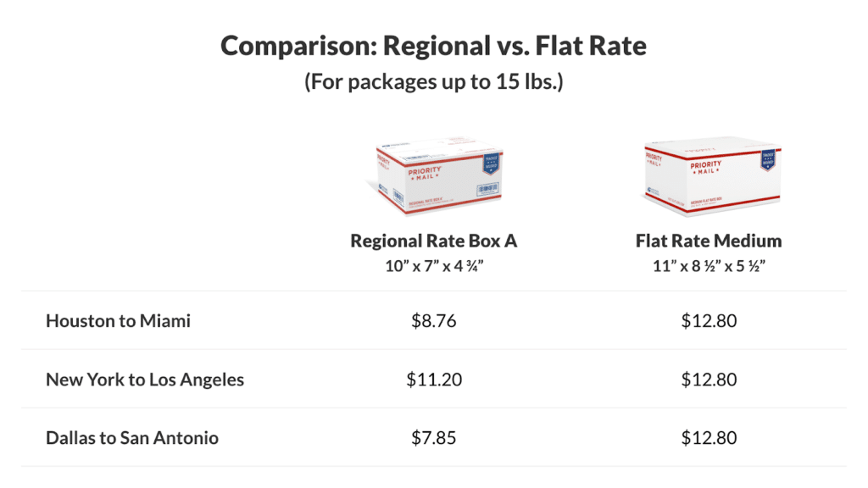The width and height of the screenshot is (868, 488).
Task: Click the $12.80 flat rate for Houston to Miami
Action: [709, 321]
